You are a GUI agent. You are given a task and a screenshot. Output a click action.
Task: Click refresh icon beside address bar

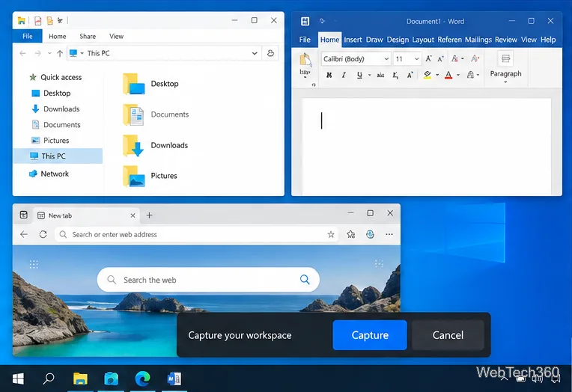[x=270, y=53]
